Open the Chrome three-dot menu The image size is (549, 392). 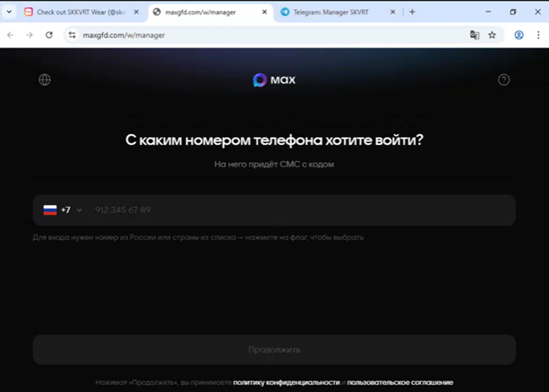(x=538, y=35)
